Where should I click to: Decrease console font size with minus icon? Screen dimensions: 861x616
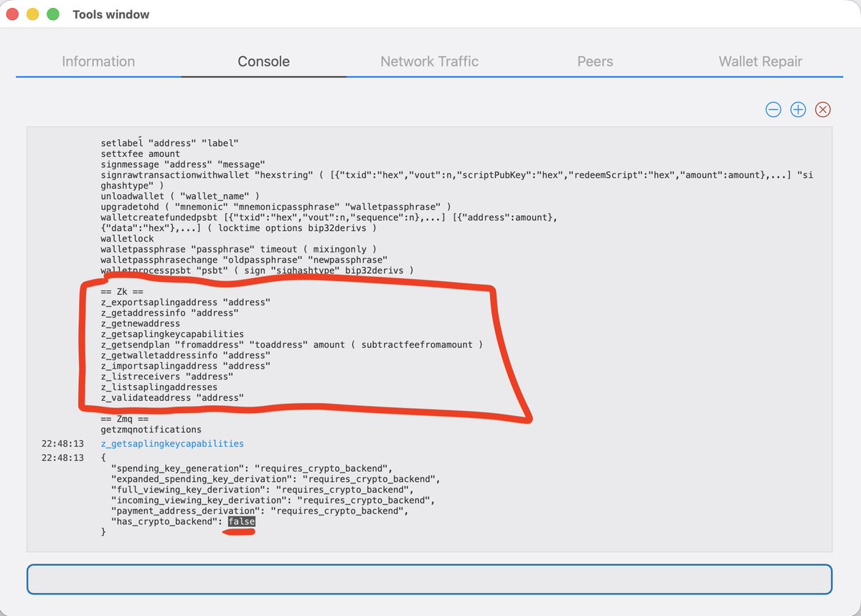[773, 110]
